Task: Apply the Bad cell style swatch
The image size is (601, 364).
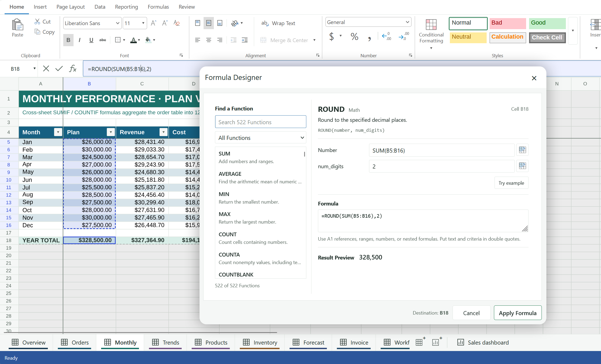Action: [507, 23]
